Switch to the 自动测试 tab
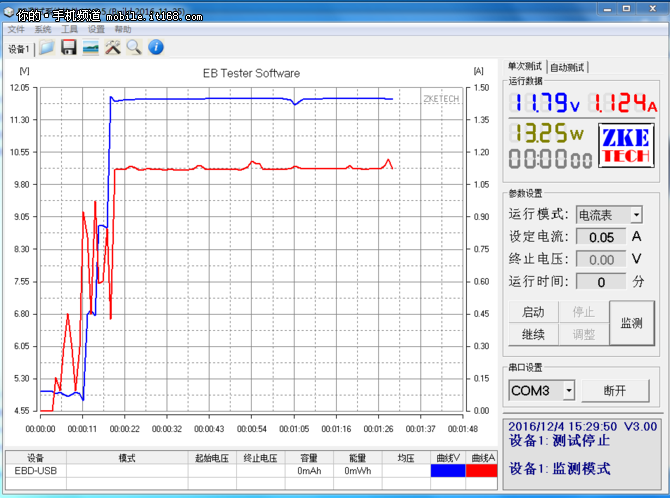Screen dimensions: 670x498 click(x=568, y=67)
